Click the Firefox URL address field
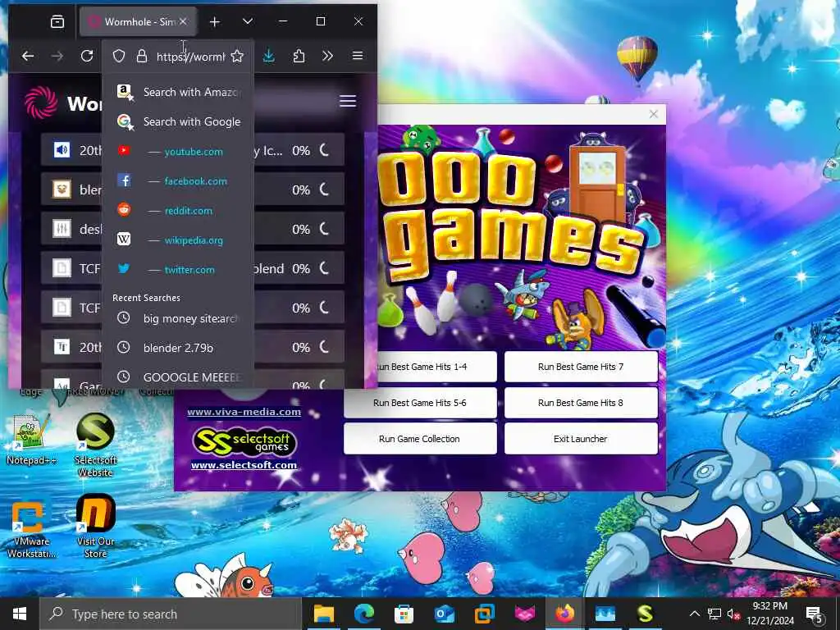The height and width of the screenshot is (630, 840). pos(190,57)
